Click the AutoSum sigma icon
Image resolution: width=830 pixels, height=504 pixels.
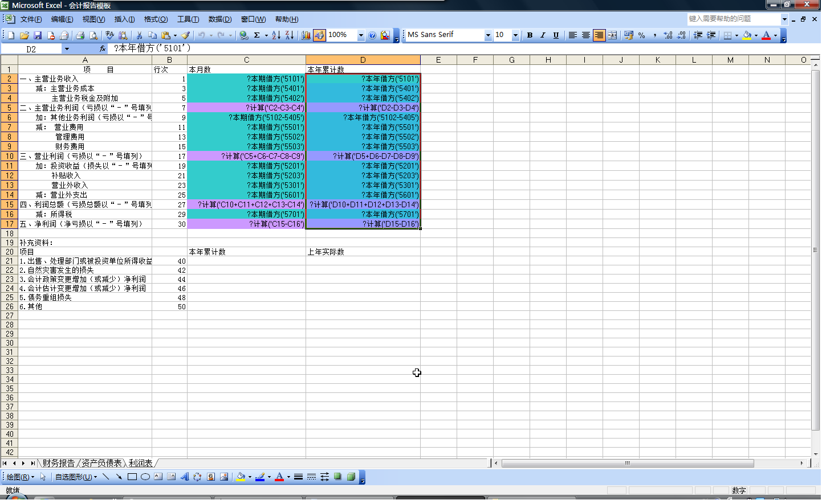[x=257, y=35]
